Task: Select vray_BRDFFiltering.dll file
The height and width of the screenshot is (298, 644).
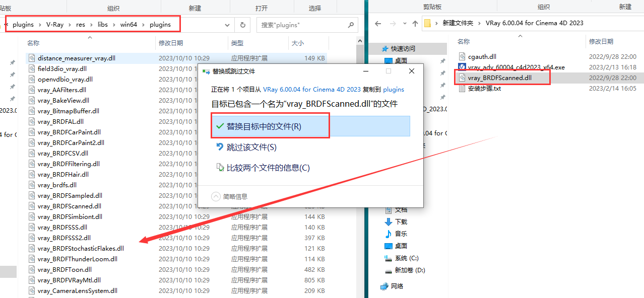Action: (x=69, y=164)
